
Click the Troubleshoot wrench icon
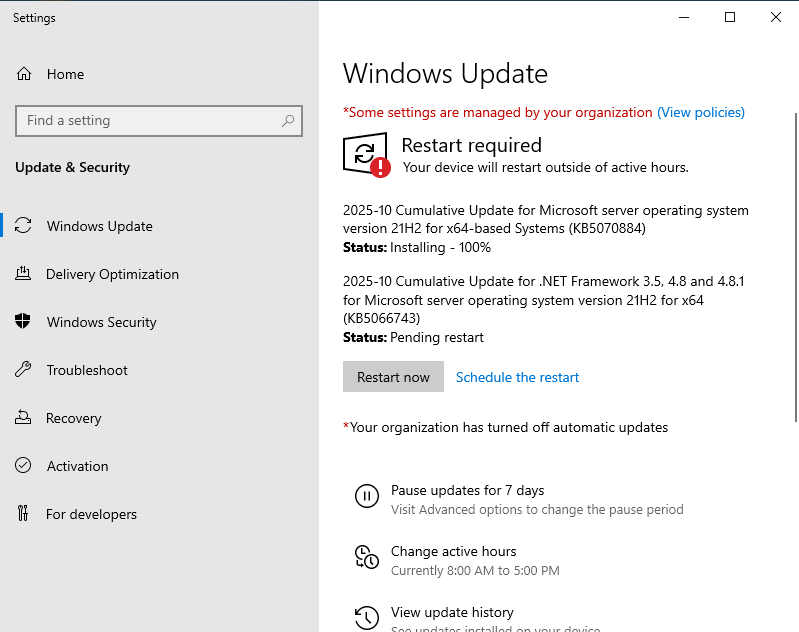point(23,370)
